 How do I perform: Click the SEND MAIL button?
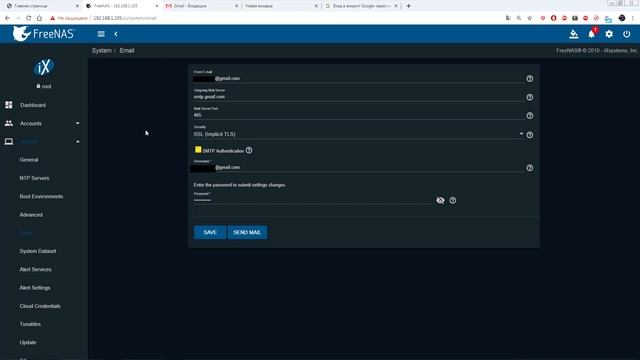(247, 232)
